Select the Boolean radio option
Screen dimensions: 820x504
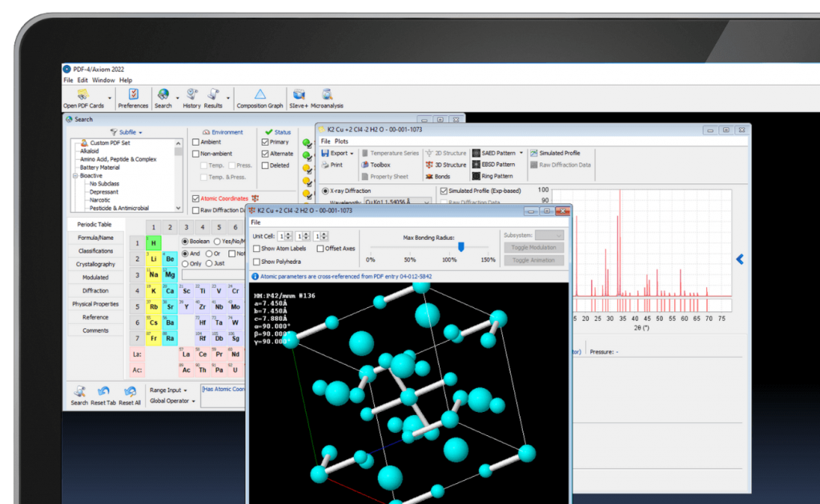(185, 242)
